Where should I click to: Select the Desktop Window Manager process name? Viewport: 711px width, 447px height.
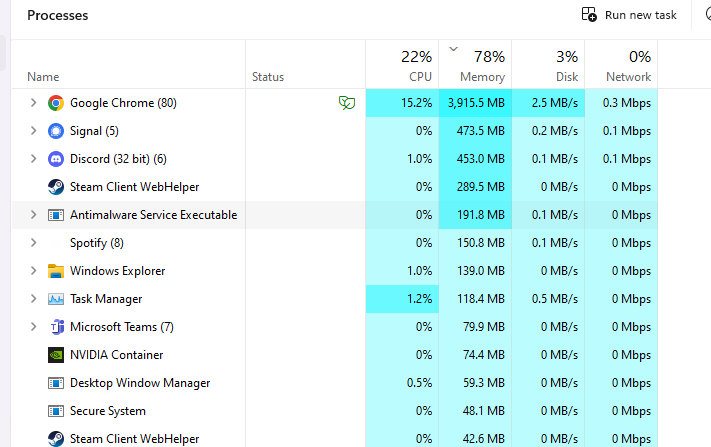[x=140, y=383]
